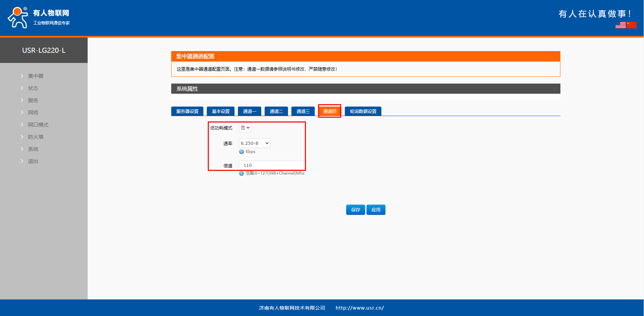Image resolution: width=644 pixels, height=316 pixels.
Task: Open the 防火墙 sidebar section
Action: click(36, 137)
